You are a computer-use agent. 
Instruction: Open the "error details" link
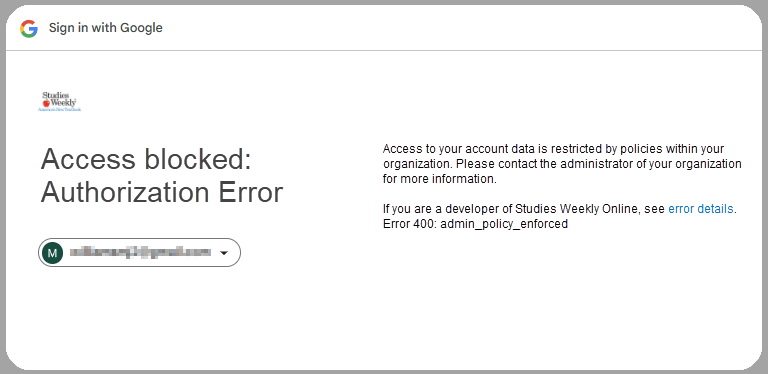(x=700, y=209)
